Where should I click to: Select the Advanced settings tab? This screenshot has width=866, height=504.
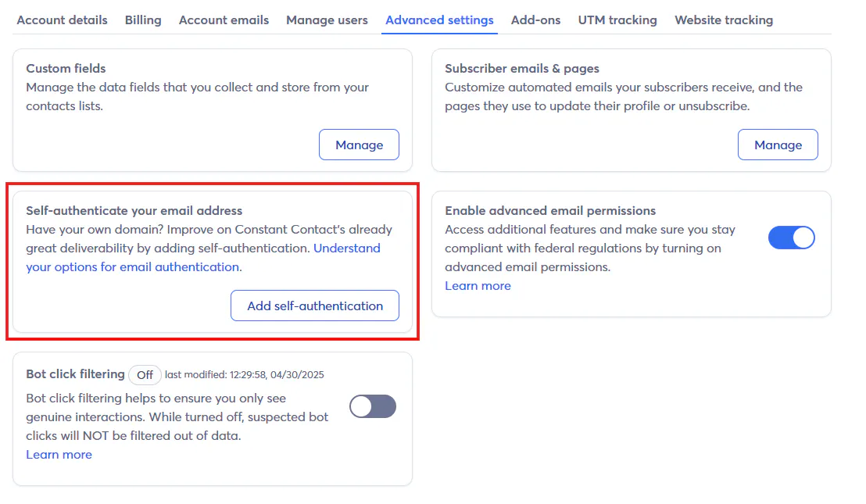[439, 20]
